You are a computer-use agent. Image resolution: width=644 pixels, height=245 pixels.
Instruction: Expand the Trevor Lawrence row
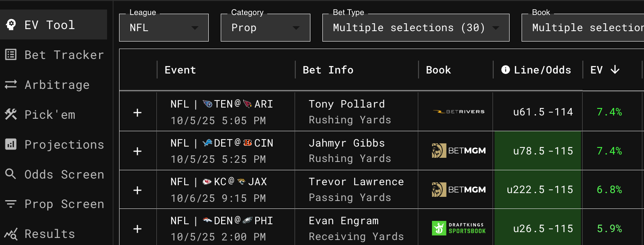point(137,189)
